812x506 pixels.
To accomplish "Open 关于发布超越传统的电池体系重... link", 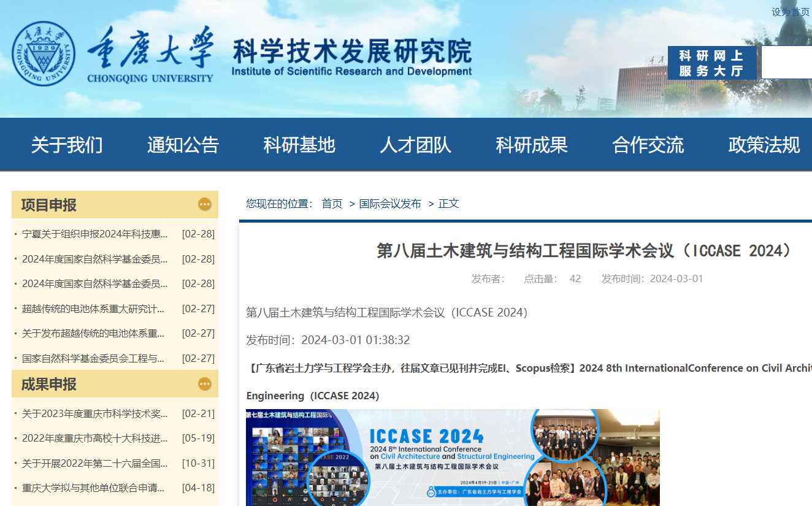I will pyautogui.click(x=93, y=333).
